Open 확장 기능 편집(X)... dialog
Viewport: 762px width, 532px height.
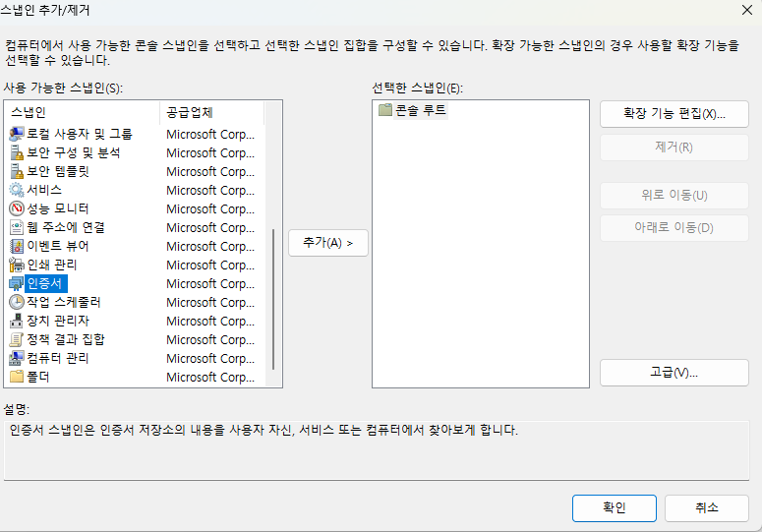tap(674, 114)
